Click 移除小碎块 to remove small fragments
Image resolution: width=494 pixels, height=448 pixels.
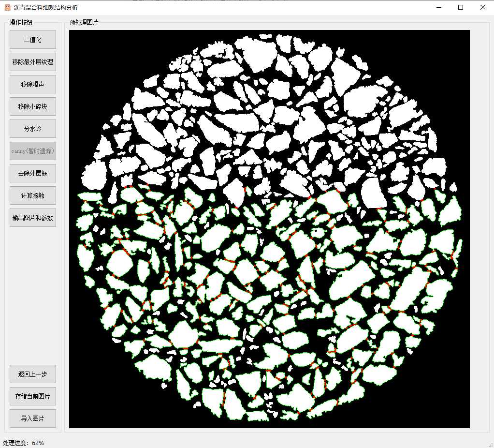(33, 106)
